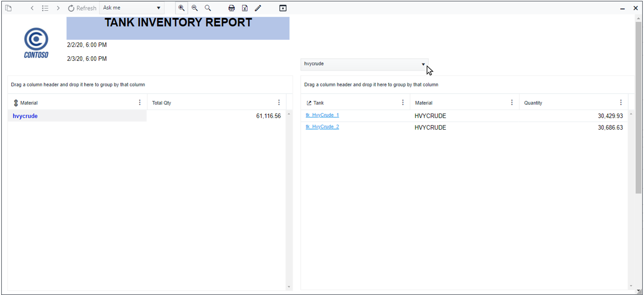Open the Material column menu in left grid
644x295 pixels.
[x=140, y=103]
